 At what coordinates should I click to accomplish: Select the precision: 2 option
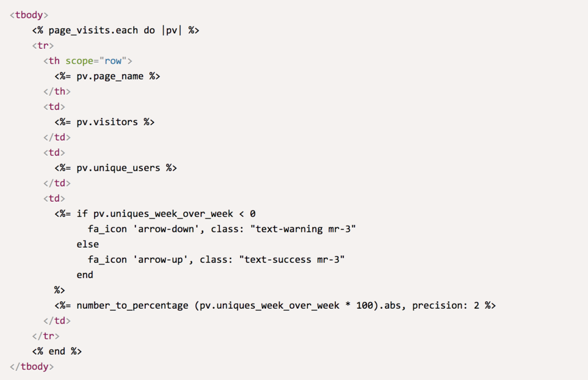(446, 305)
